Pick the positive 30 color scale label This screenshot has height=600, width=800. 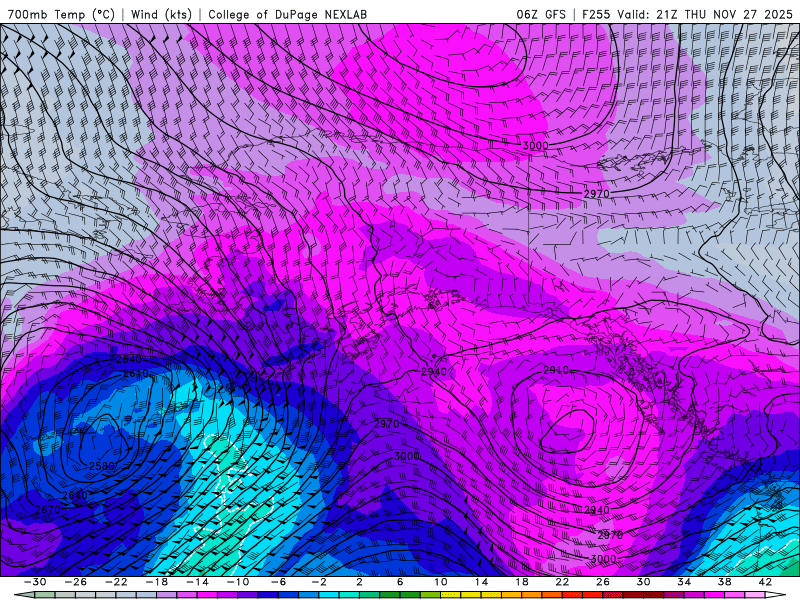coord(643,582)
